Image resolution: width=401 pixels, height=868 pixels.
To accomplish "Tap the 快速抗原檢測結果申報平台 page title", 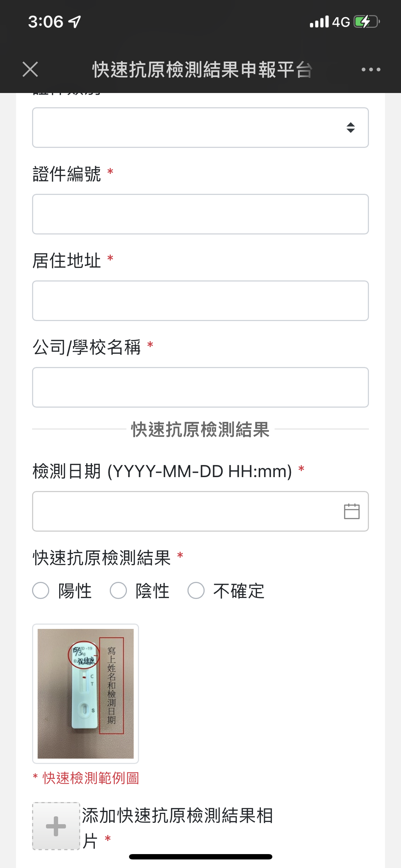I will [202, 69].
